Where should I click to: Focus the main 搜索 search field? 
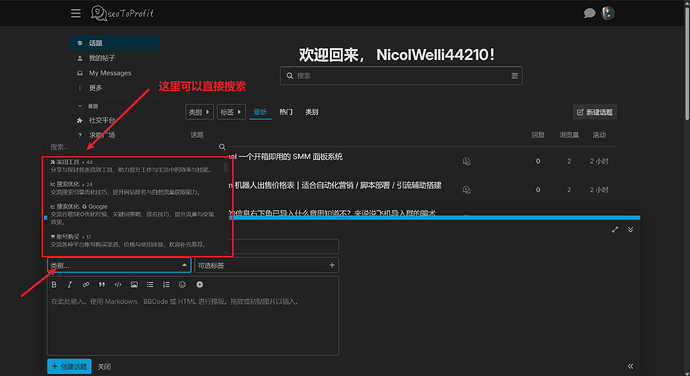401,76
